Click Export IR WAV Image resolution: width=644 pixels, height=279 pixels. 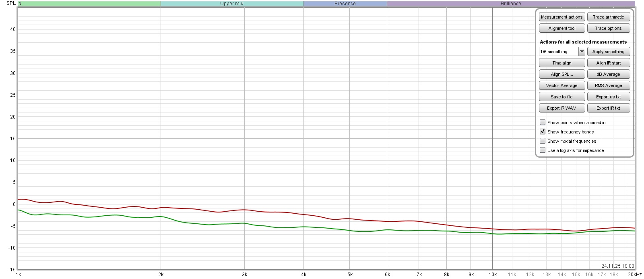[562, 108]
